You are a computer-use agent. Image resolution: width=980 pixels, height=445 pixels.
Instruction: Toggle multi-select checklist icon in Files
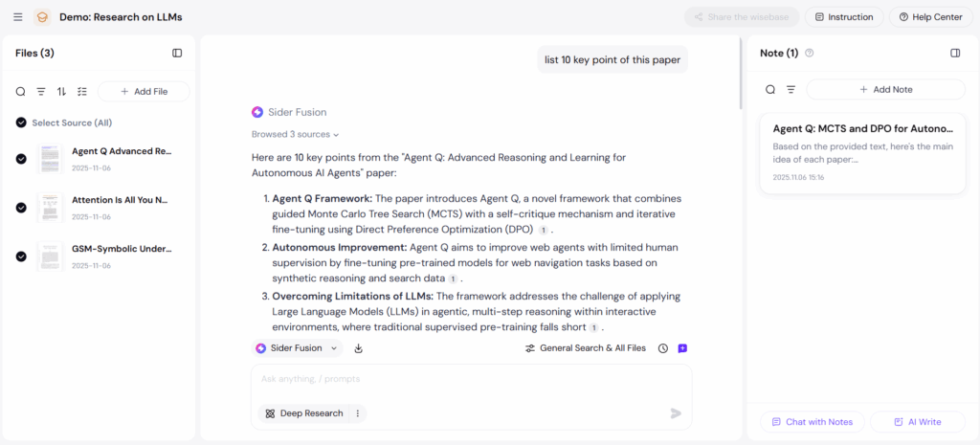pyautogui.click(x=82, y=92)
